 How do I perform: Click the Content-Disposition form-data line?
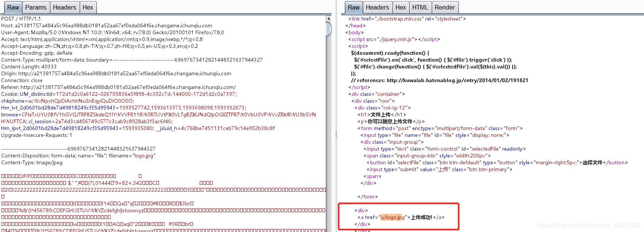click(78, 156)
